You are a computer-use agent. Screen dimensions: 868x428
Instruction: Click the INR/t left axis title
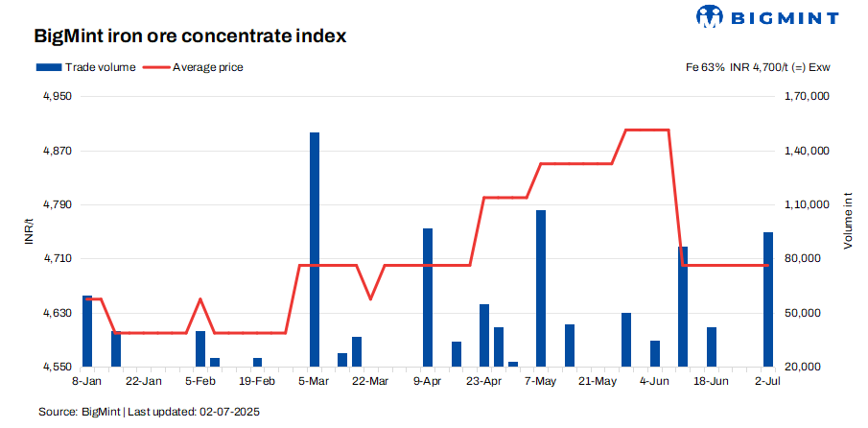click(29, 232)
